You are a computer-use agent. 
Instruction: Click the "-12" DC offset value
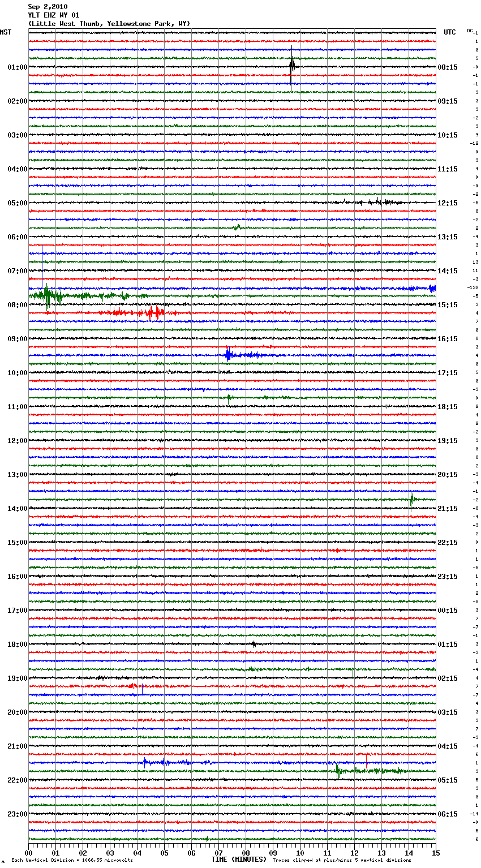coord(474,144)
